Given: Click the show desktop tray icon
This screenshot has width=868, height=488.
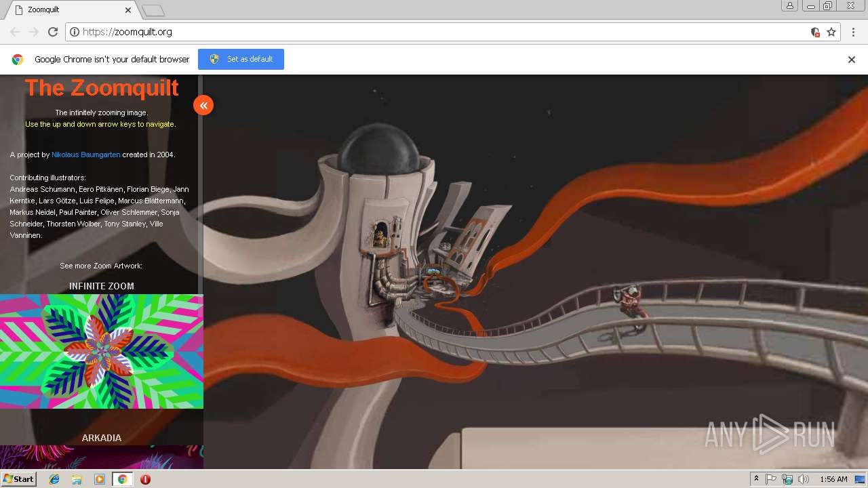Looking at the screenshot, I should pos(860,479).
